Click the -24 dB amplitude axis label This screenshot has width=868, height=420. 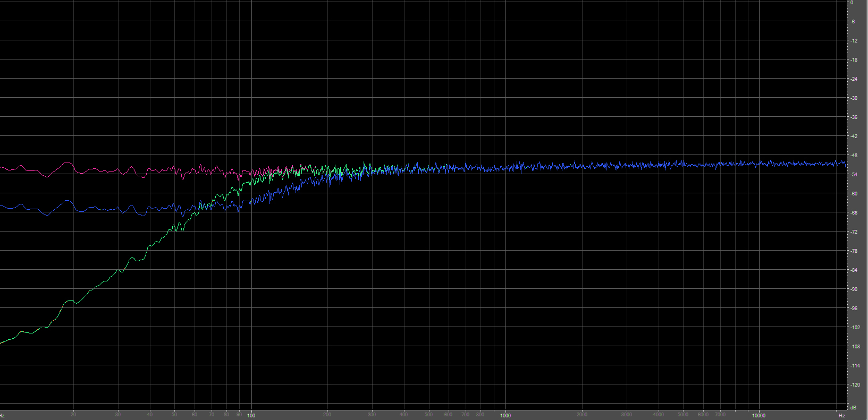[x=853, y=79]
